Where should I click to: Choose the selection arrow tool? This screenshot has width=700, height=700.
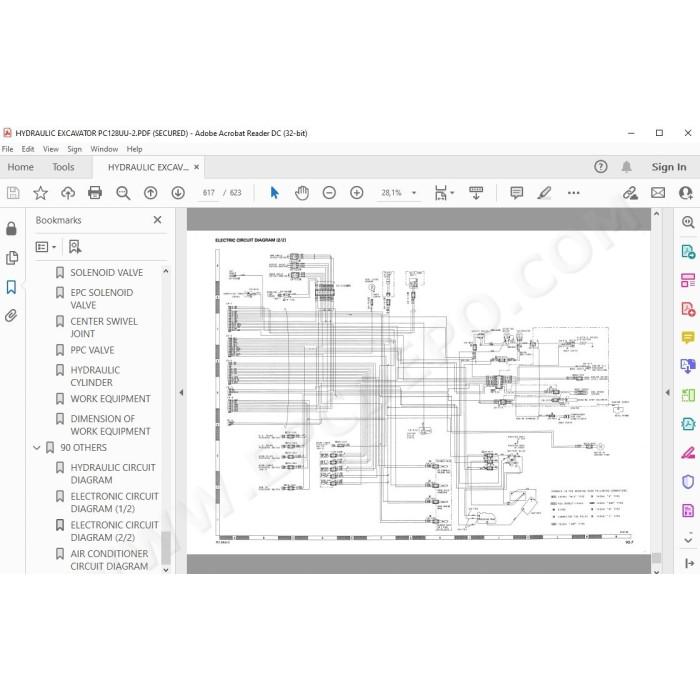point(275,193)
